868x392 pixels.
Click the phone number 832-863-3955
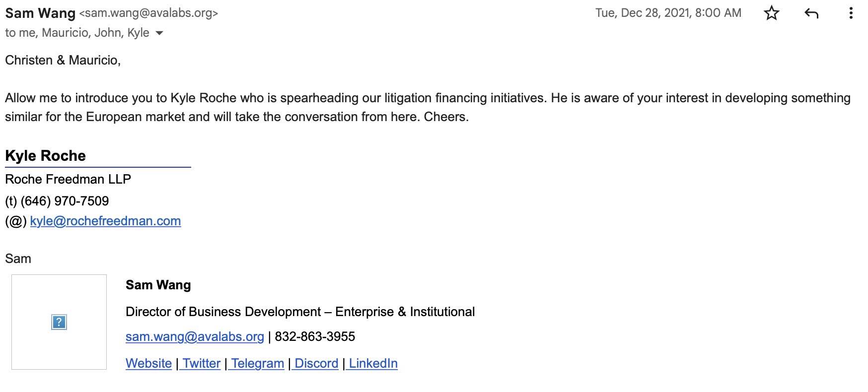(x=315, y=336)
